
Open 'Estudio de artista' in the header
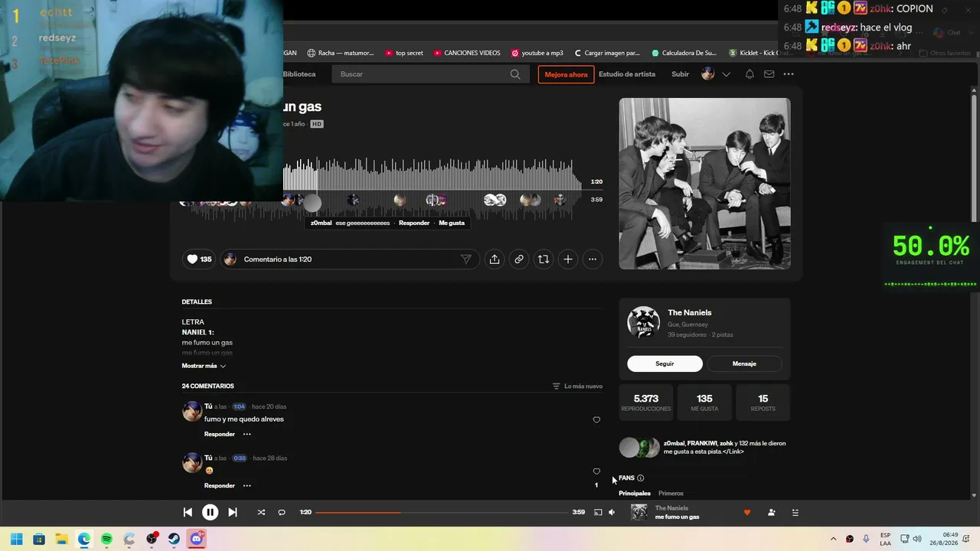coord(627,74)
